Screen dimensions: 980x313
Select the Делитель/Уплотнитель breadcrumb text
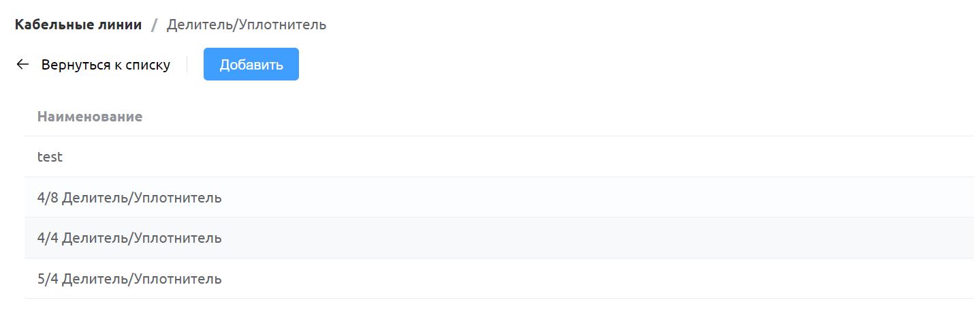pos(247,25)
